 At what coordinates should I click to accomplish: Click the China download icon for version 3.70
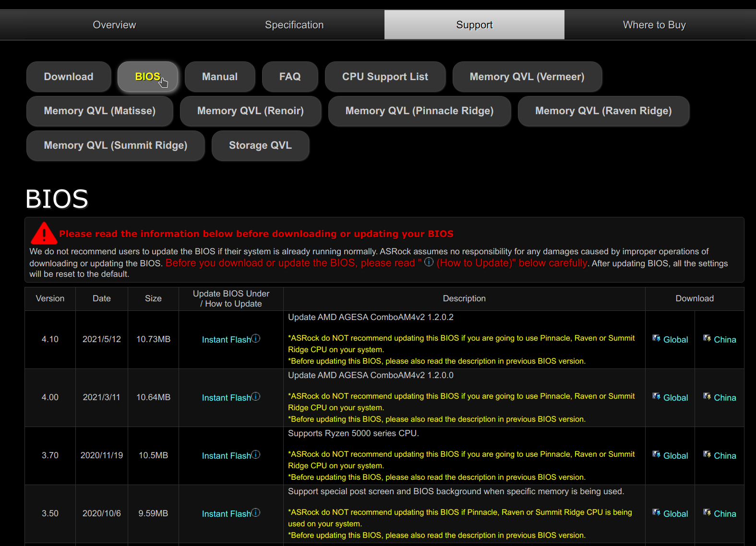707,454
